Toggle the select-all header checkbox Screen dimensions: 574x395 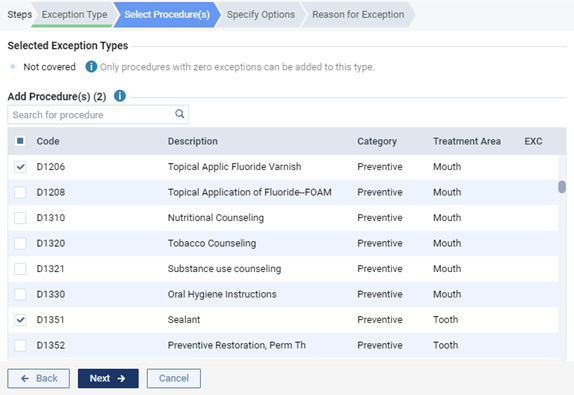click(20, 141)
